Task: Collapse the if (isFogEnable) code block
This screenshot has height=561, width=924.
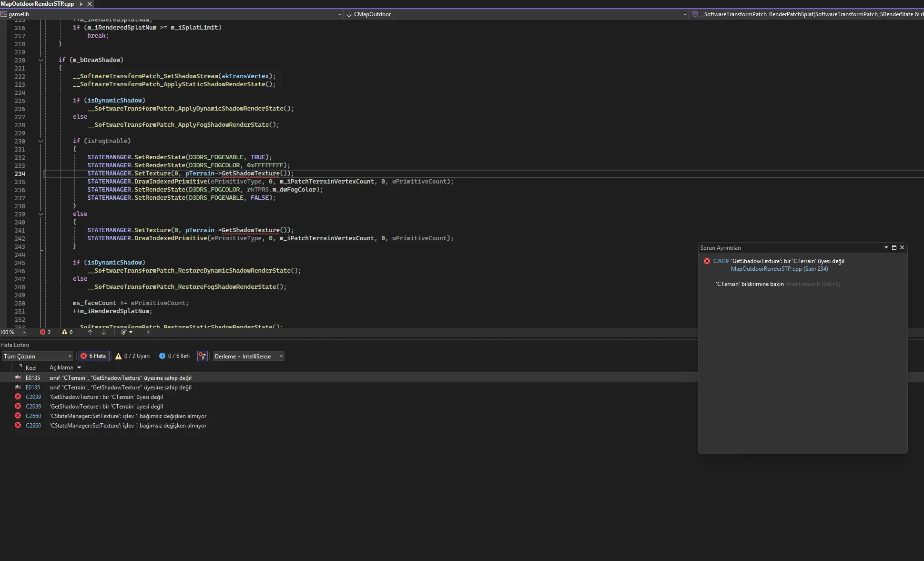Action: coord(41,141)
